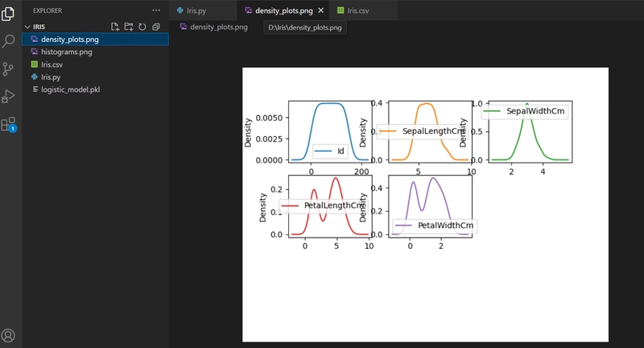Collapse all folders in Explorer
The height and width of the screenshot is (348, 644).
point(155,27)
